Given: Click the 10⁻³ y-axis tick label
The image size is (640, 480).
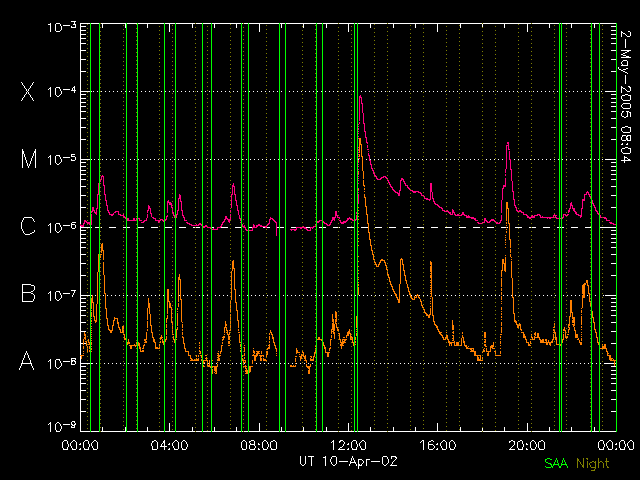Looking at the screenshot, I should (x=62, y=27).
